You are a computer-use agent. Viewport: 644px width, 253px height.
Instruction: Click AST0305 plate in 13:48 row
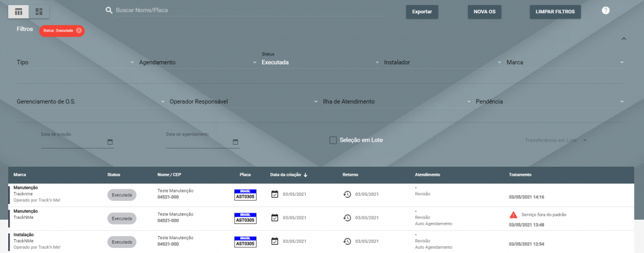tap(245, 218)
